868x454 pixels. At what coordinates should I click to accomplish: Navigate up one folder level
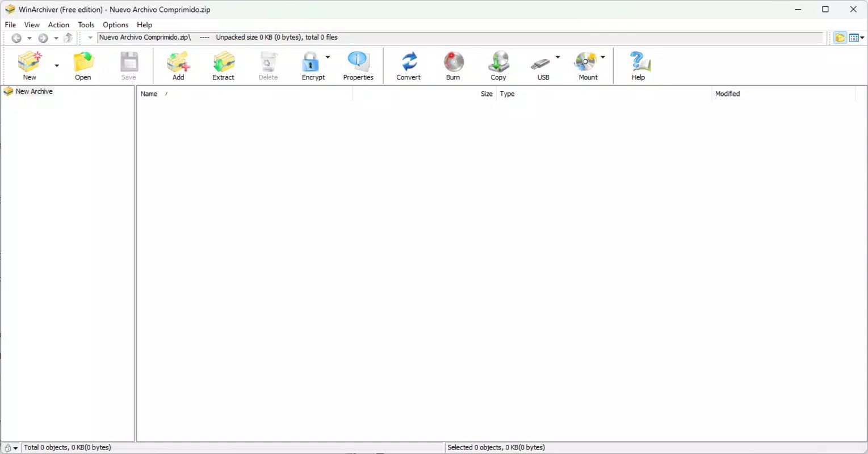pyautogui.click(x=68, y=38)
